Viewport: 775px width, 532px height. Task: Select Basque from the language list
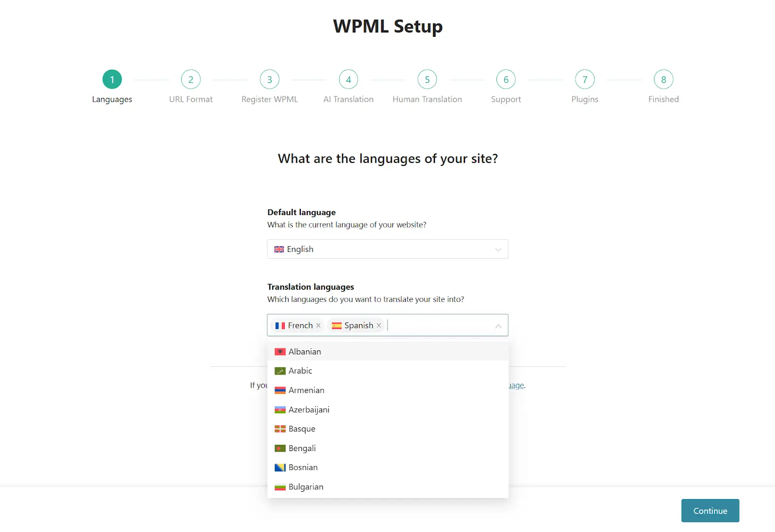301,429
